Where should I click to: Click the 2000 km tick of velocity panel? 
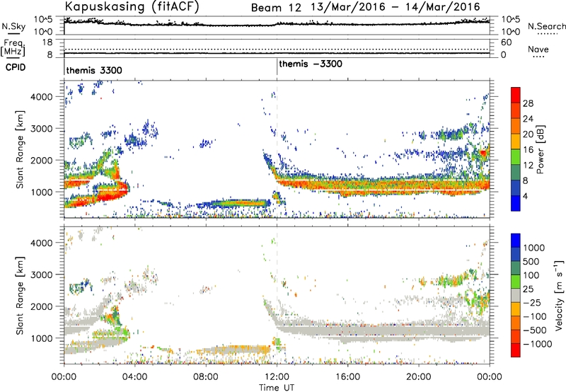[42, 306]
